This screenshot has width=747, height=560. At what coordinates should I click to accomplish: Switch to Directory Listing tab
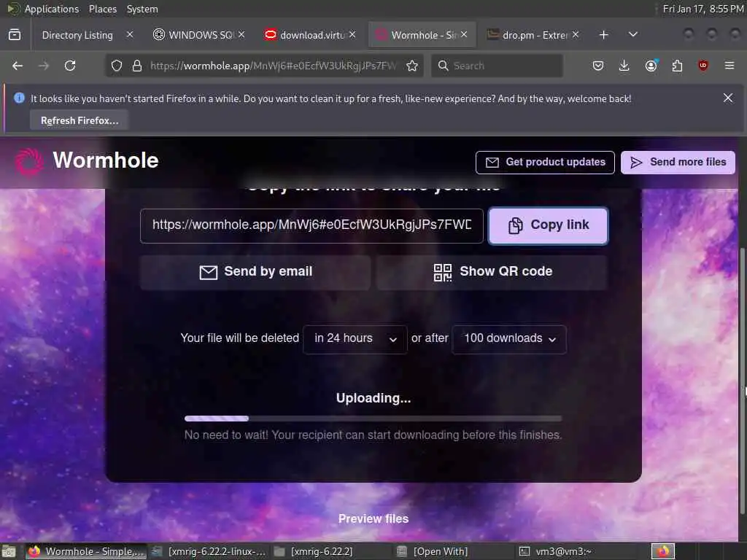77,35
